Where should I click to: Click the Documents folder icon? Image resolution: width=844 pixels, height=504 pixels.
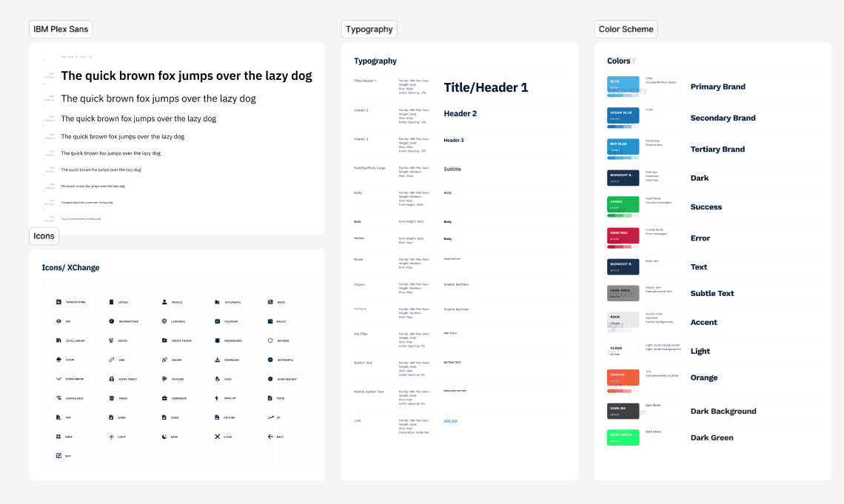(x=217, y=302)
